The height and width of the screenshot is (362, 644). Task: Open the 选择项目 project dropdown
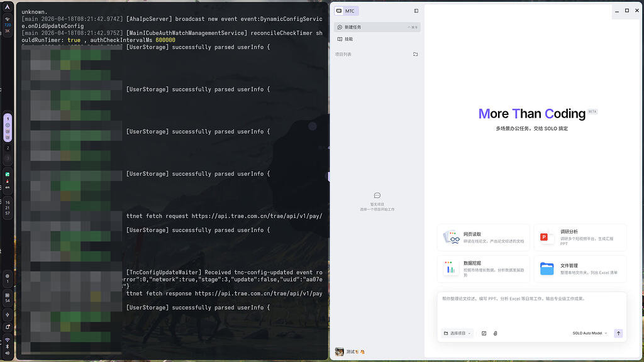point(457,333)
